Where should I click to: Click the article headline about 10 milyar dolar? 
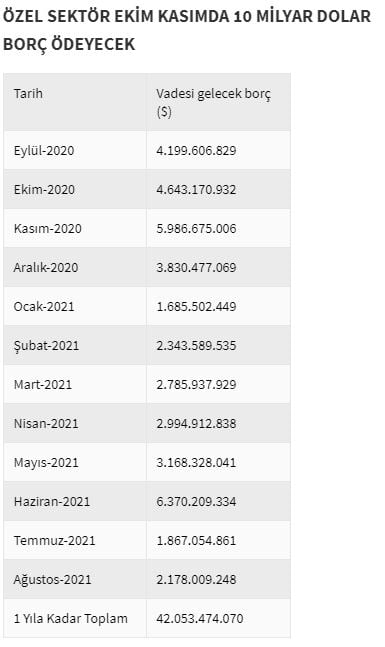pos(187,30)
